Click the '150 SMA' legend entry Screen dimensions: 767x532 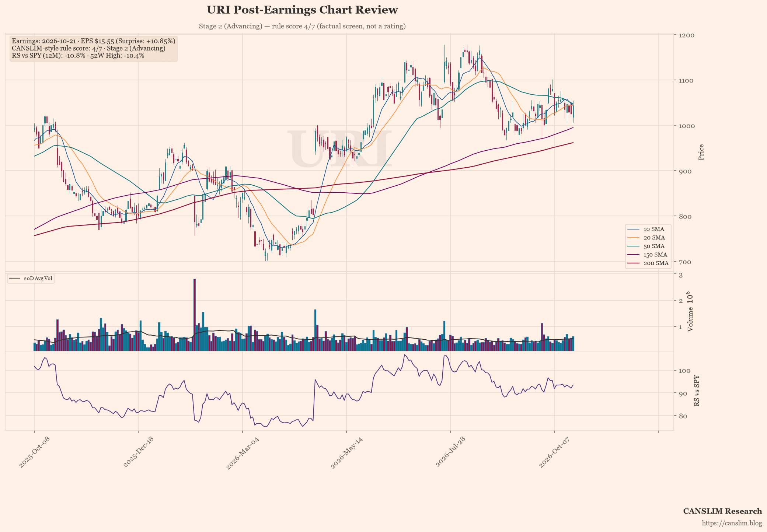(x=648, y=255)
